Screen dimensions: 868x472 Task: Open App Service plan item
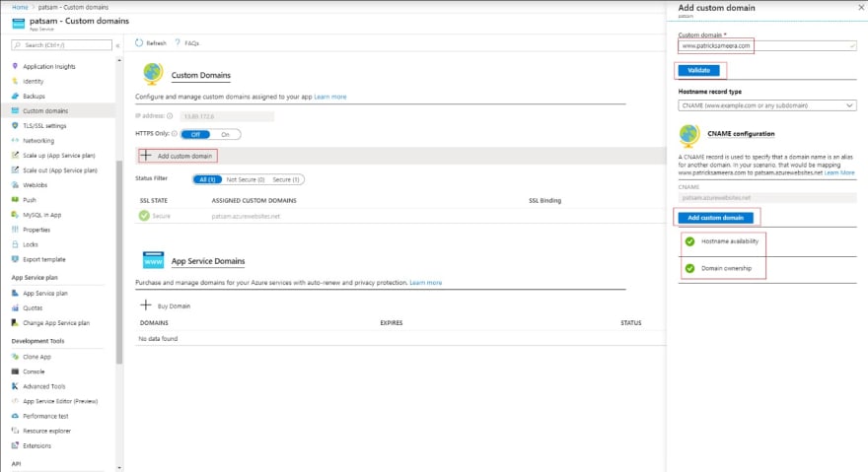pyautogui.click(x=44, y=294)
